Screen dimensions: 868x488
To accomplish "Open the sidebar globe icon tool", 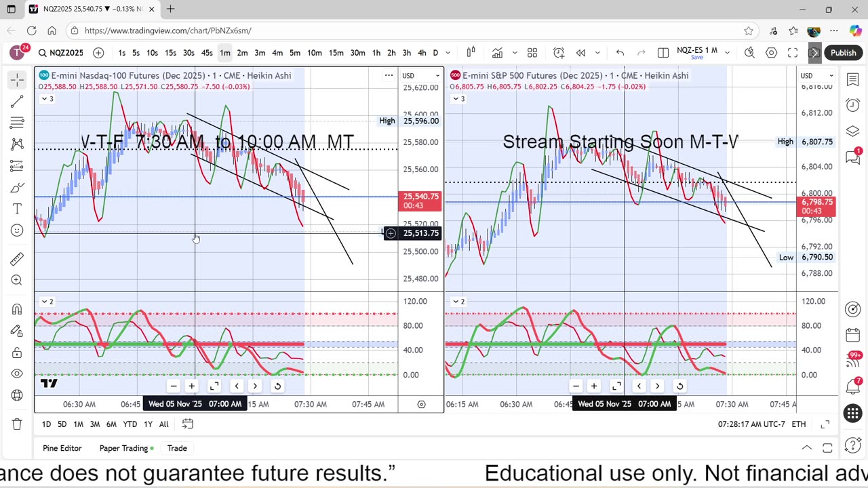I will tap(17, 395).
